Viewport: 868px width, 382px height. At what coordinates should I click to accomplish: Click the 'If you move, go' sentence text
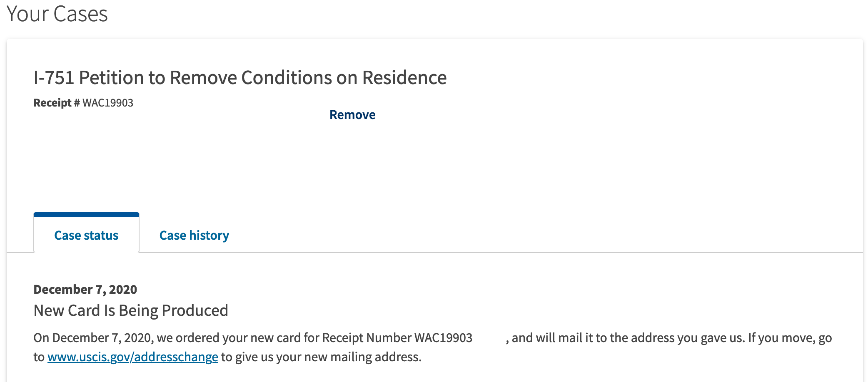(x=790, y=338)
